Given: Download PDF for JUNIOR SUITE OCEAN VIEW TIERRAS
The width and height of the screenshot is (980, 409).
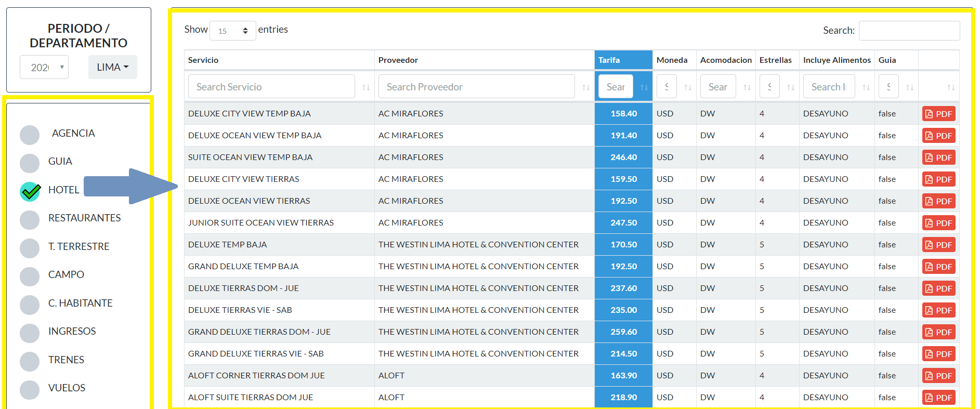Looking at the screenshot, I should point(938,223).
